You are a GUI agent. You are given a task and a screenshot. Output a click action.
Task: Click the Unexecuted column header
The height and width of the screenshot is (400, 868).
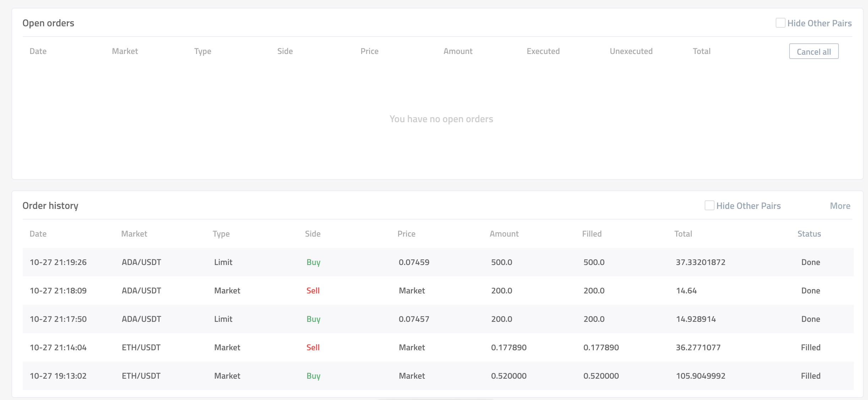pos(631,51)
